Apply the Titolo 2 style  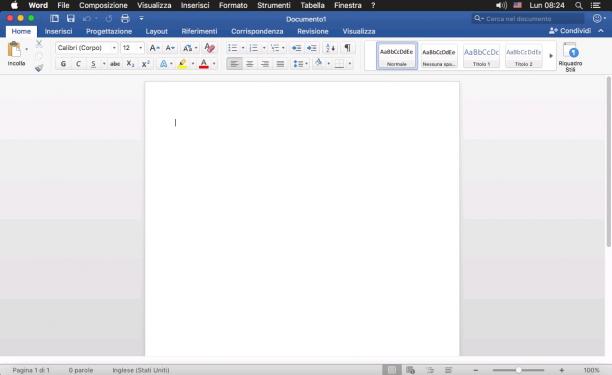pyautogui.click(x=523, y=56)
